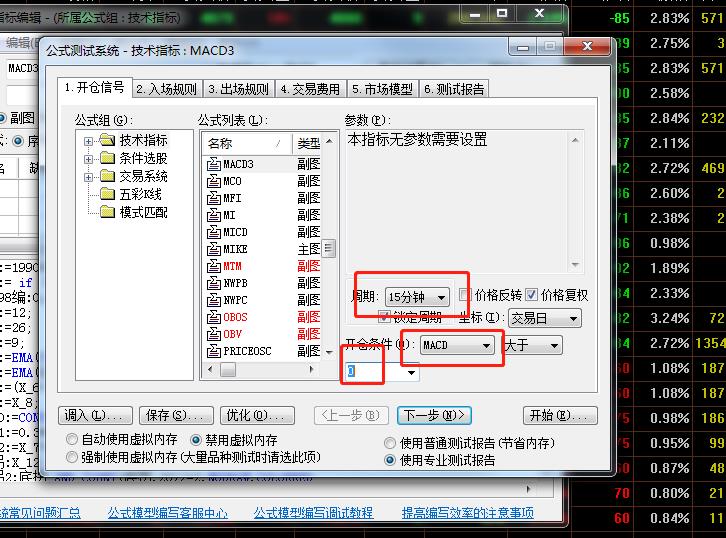Viewport: 726px width, 538px height.
Task: Toggle the 锁定周期 checkbox
Action: tap(384, 317)
